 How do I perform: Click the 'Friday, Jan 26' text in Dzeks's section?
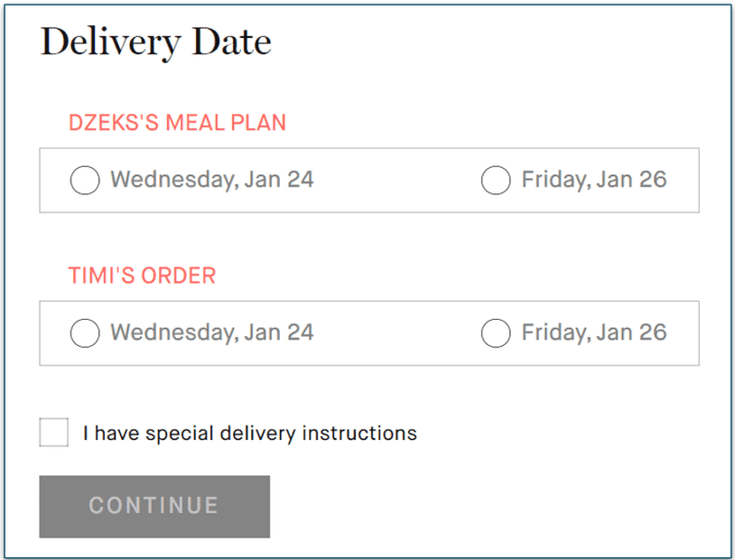pyautogui.click(x=593, y=180)
